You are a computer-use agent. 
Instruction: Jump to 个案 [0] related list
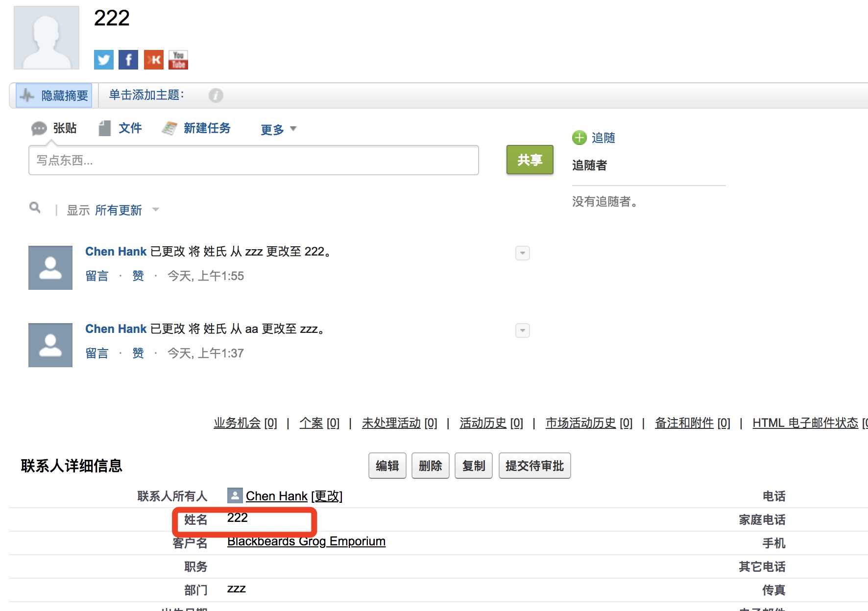click(x=319, y=423)
